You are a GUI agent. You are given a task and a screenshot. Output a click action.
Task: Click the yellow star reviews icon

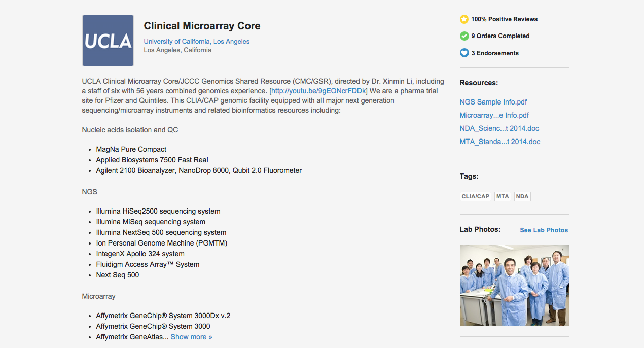coord(464,19)
